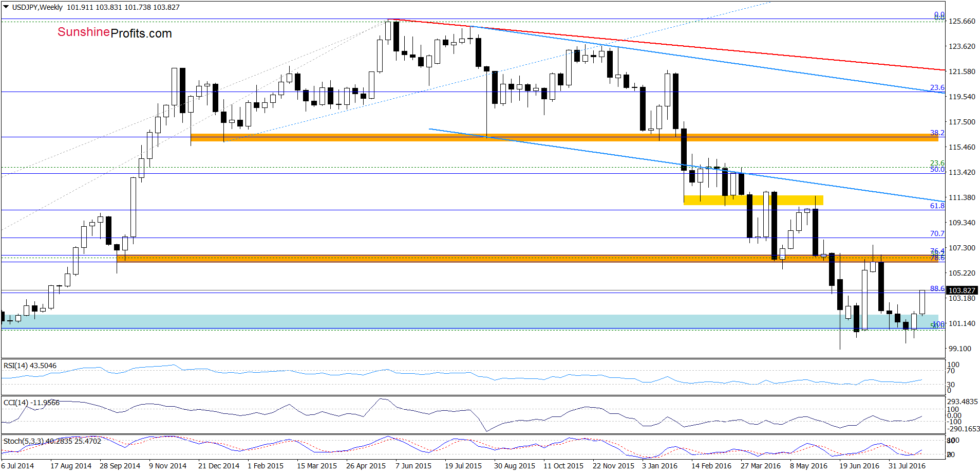980x473 pixels.
Task: Click the 107.300 price axis label
Action: tap(962, 248)
